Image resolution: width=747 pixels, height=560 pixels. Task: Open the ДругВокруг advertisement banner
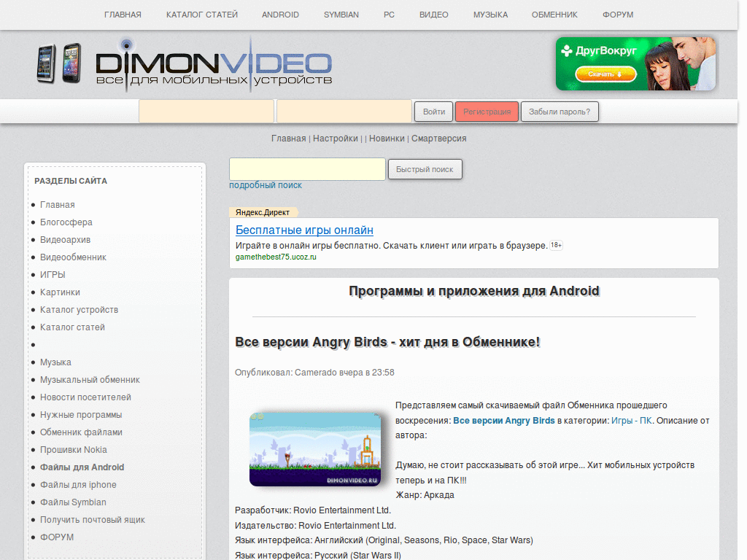click(635, 64)
